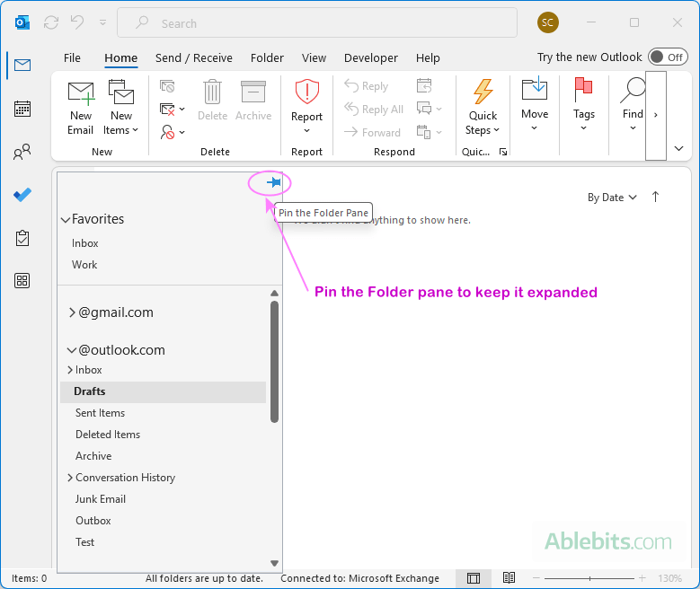Open Quick Steps dialog launcher
The image size is (700, 589).
(x=503, y=152)
